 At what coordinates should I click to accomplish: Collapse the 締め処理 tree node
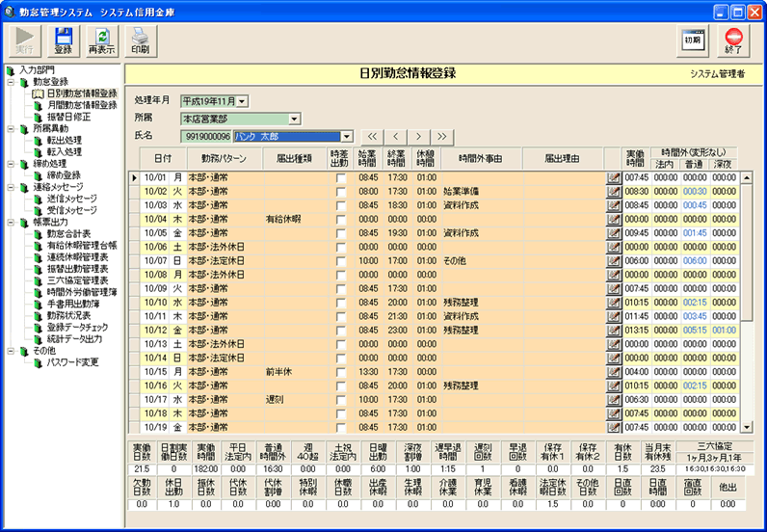[11, 164]
